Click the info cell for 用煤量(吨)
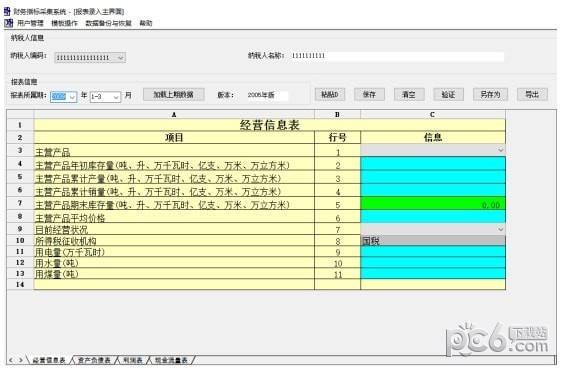 pos(433,273)
